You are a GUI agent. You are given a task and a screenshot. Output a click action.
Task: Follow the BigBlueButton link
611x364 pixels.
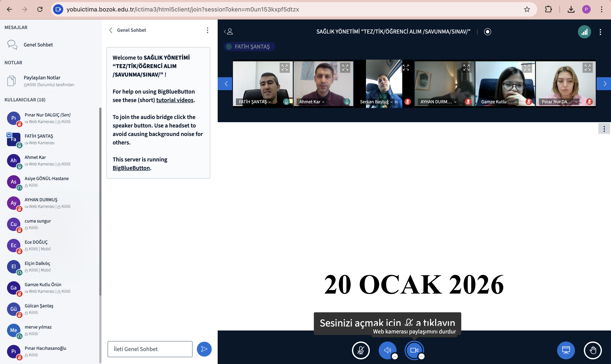(x=131, y=168)
